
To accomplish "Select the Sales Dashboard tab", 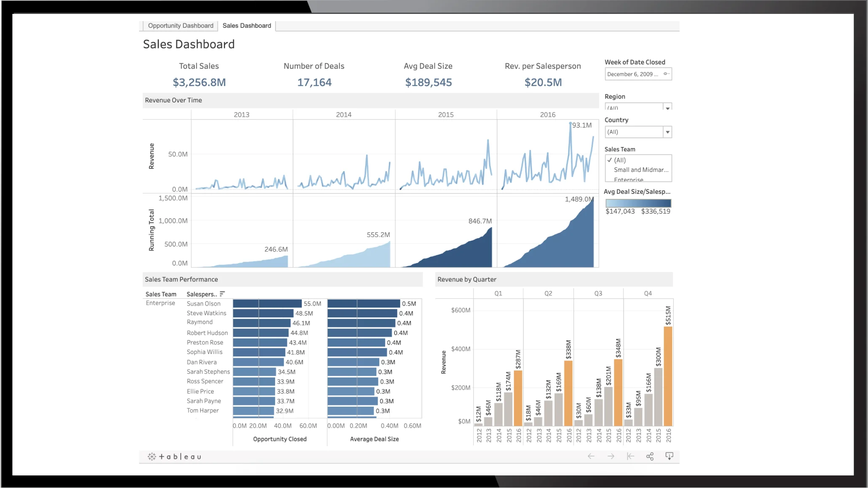I will coord(246,26).
